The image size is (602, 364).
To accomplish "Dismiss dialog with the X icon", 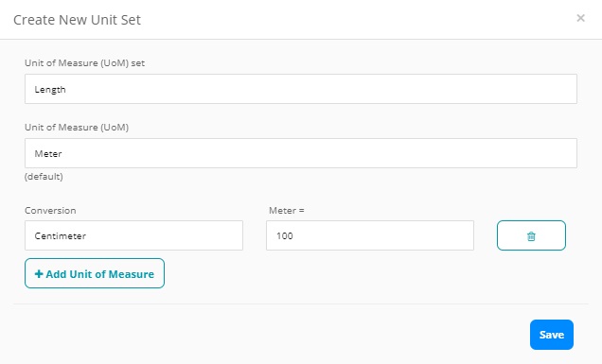I will pyautogui.click(x=580, y=18).
